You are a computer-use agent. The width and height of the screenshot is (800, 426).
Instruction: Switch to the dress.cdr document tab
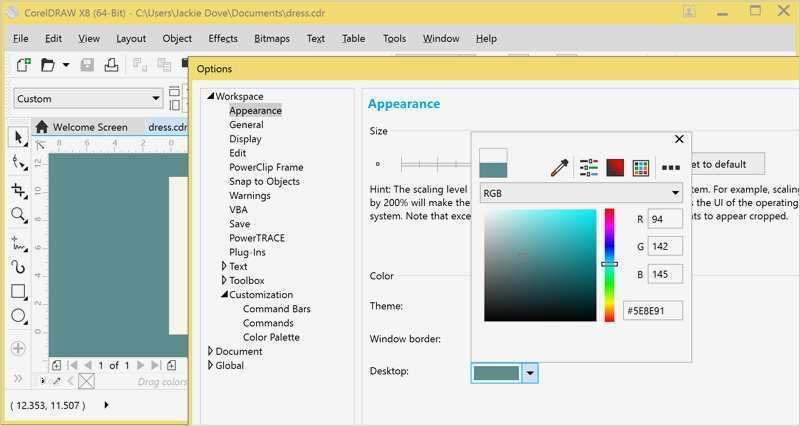pyautogui.click(x=167, y=127)
